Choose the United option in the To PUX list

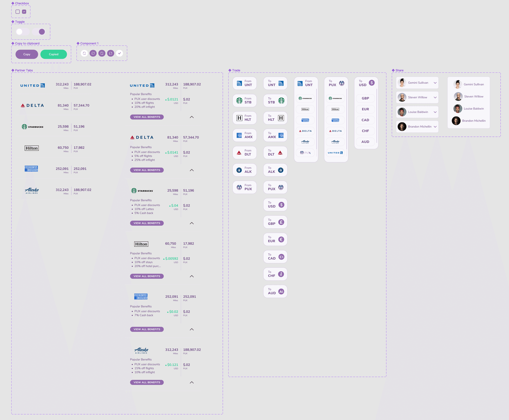click(x=335, y=153)
